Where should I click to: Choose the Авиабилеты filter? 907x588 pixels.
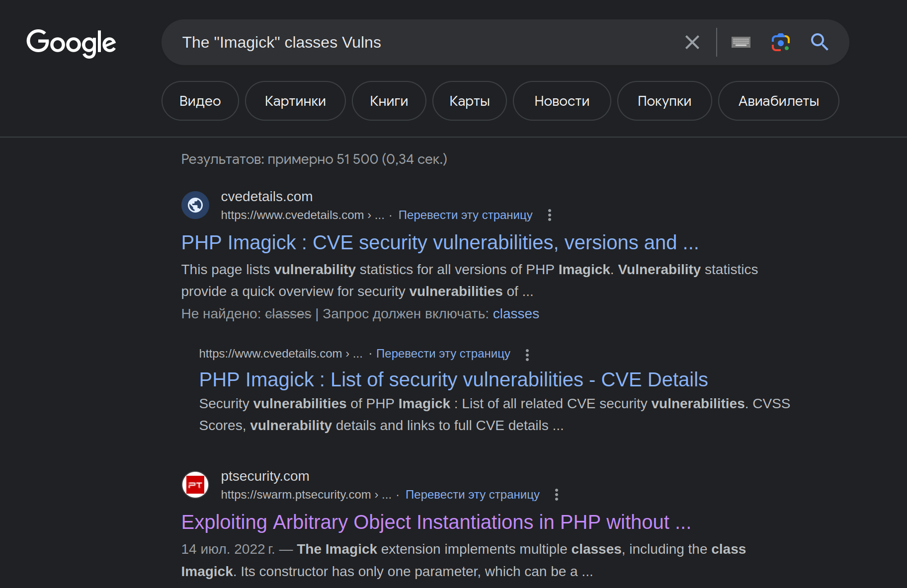(779, 101)
